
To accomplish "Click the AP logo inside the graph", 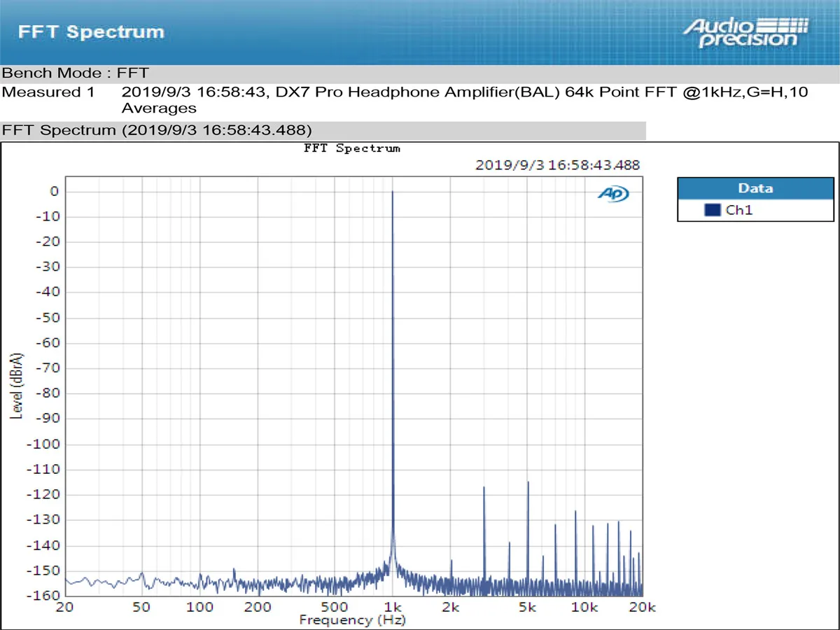I will (613, 195).
